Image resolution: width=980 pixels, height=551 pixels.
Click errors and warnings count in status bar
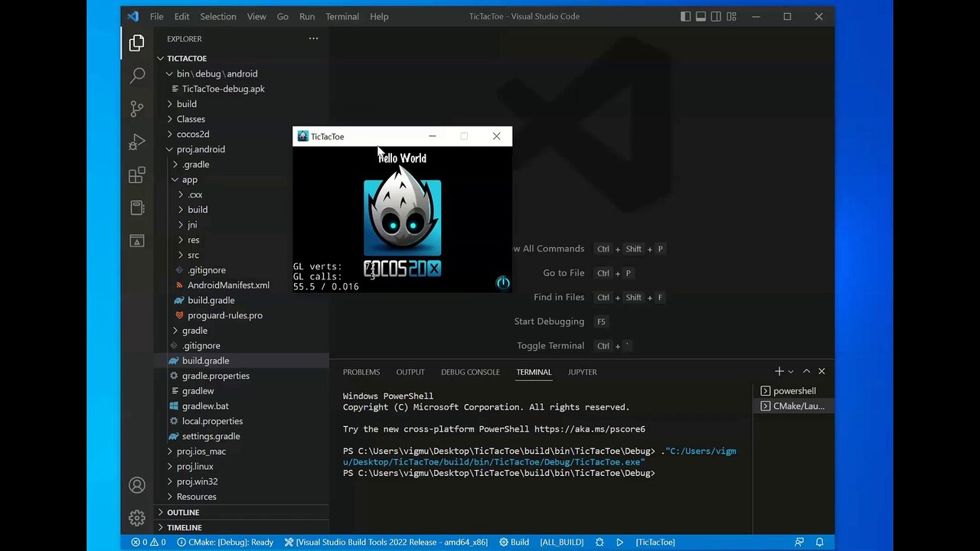[149, 542]
